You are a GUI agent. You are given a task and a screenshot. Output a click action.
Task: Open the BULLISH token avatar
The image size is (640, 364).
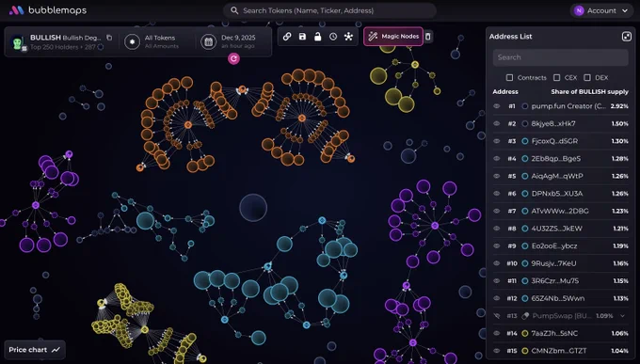17,42
